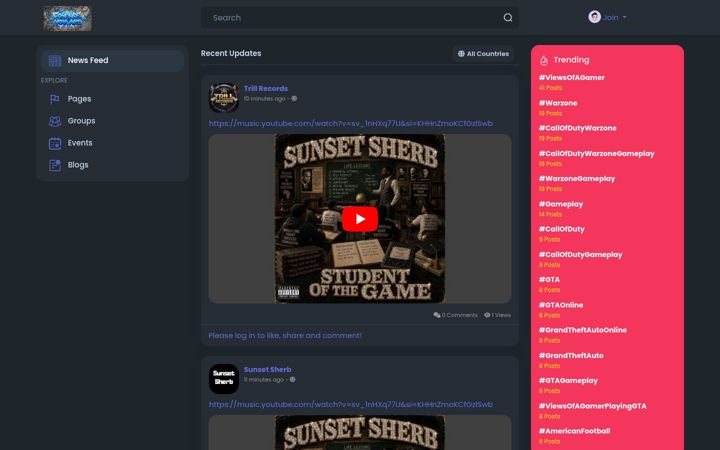The width and height of the screenshot is (720, 450).
Task: Click '11 minutes ago' timestamp
Action: [264, 380]
